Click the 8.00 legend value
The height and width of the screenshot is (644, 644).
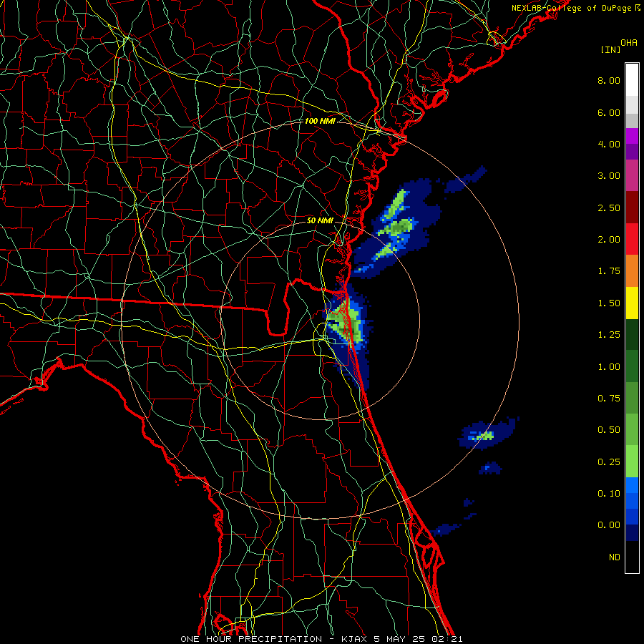click(609, 80)
